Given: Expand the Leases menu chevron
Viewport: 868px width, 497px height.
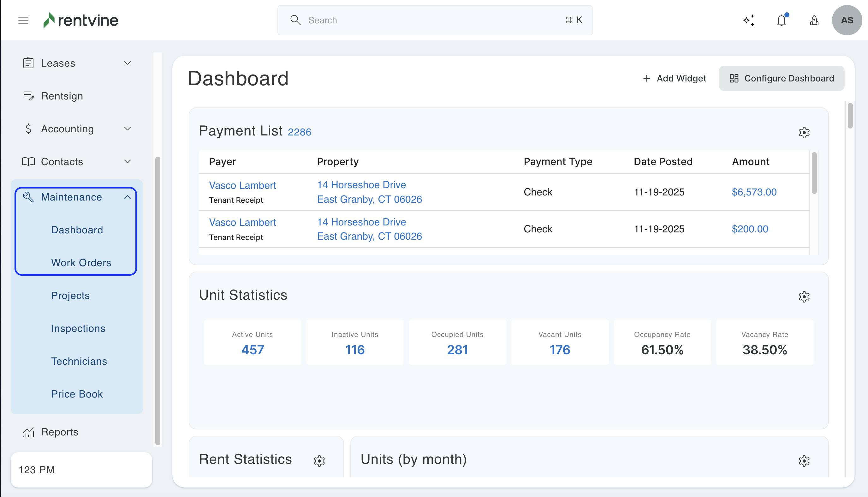Looking at the screenshot, I should click(127, 63).
